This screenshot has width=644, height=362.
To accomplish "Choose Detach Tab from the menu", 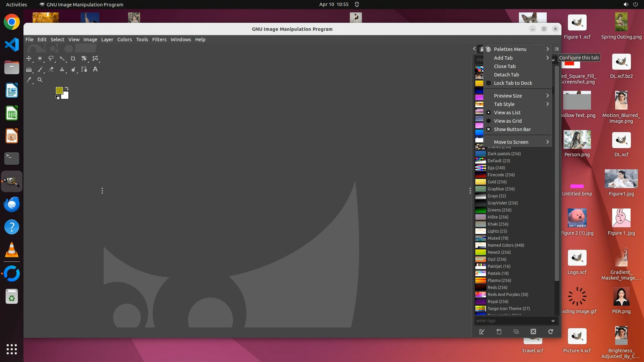I will click(506, 75).
